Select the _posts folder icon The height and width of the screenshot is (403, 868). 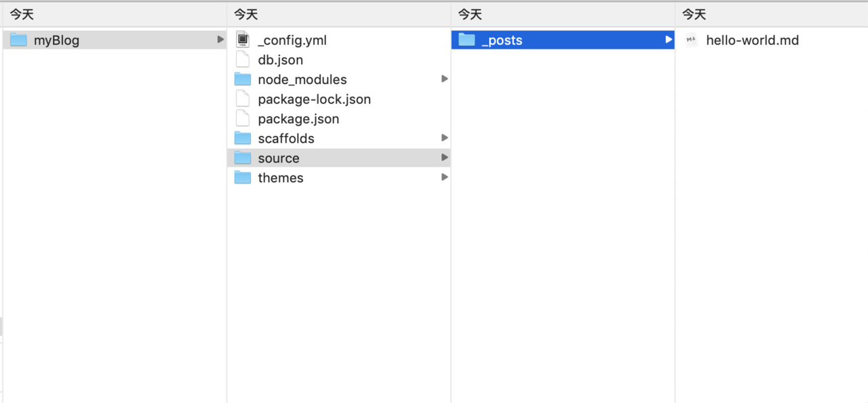point(467,40)
